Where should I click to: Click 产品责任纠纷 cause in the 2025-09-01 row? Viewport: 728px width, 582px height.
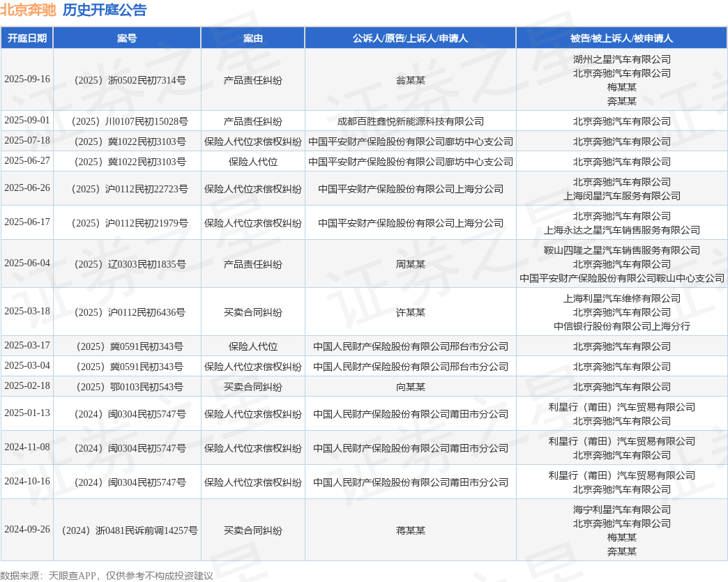click(x=253, y=121)
